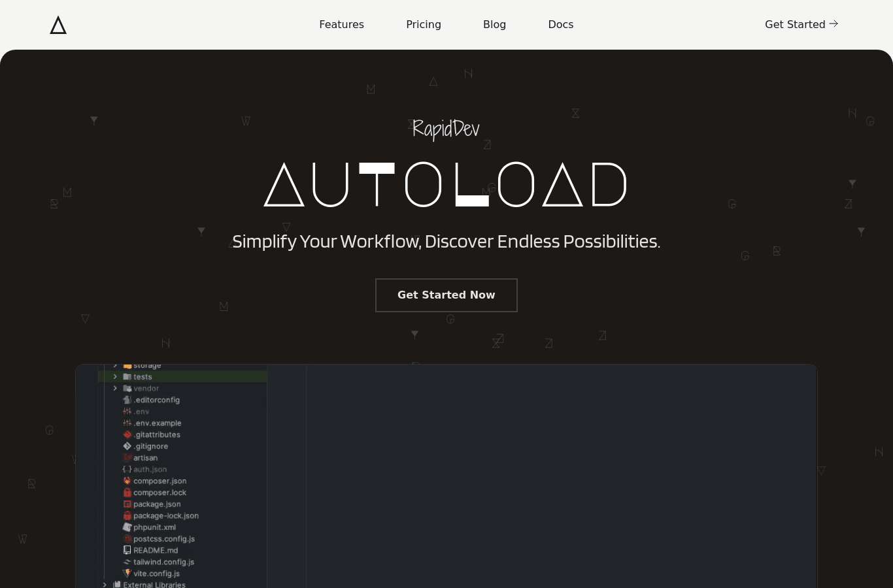
Task: Click the External Libraries icon
Action: [116, 585]
